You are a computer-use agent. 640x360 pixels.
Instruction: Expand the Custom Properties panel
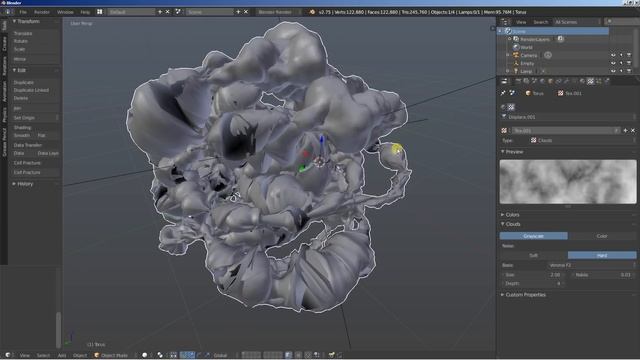[524, 295]
